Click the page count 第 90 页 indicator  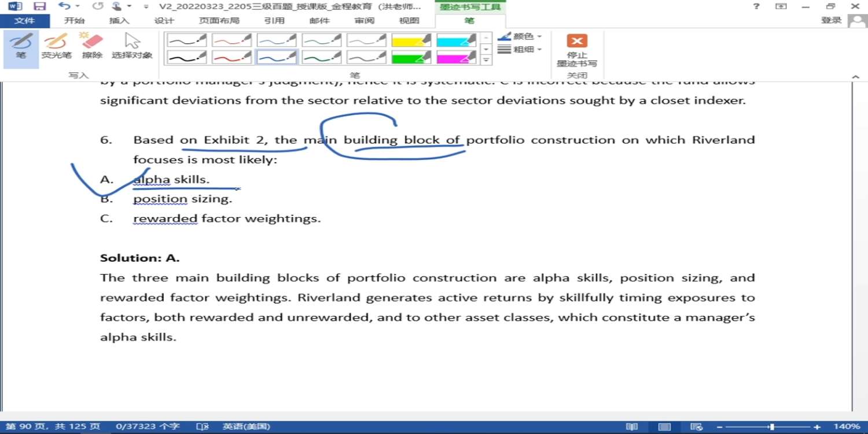(x=53, y=426)
